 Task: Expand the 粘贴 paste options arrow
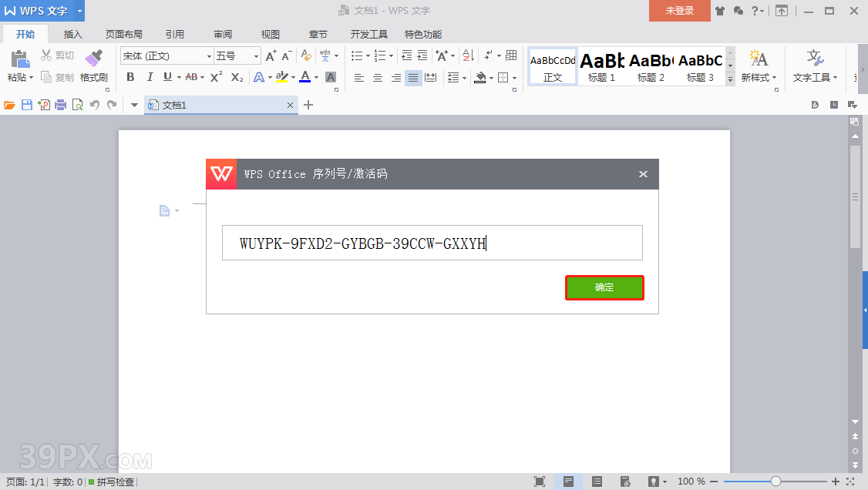pyautogui.click(x=31, y=77)
